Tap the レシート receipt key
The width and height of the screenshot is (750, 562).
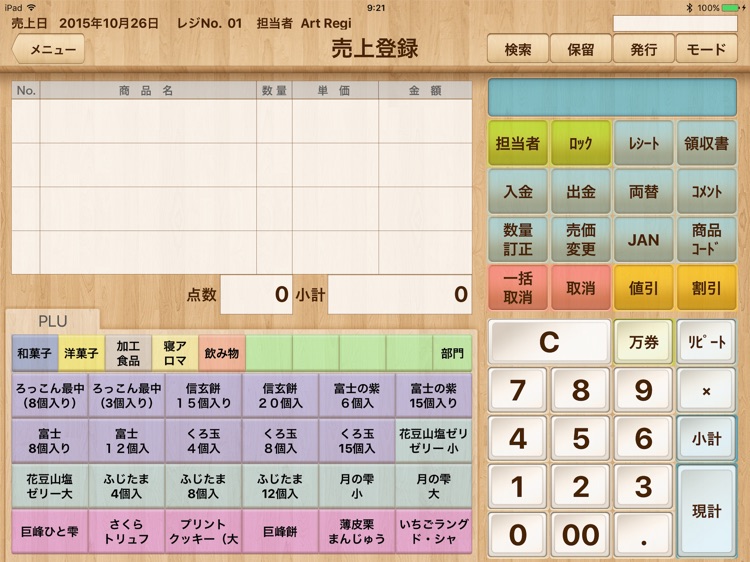click(x=643, y=143)
